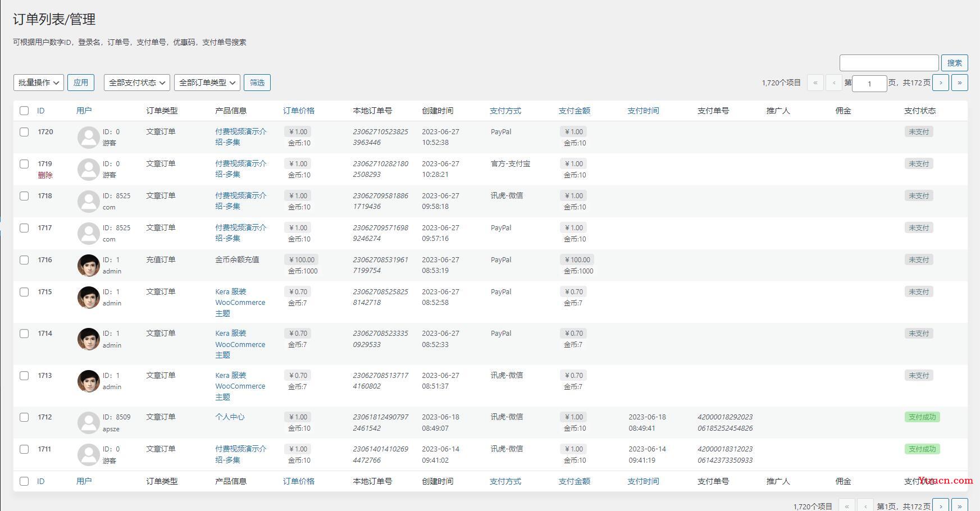
Task: Toggle select-all checkbox in table header
Action: [x=24, y=111]
